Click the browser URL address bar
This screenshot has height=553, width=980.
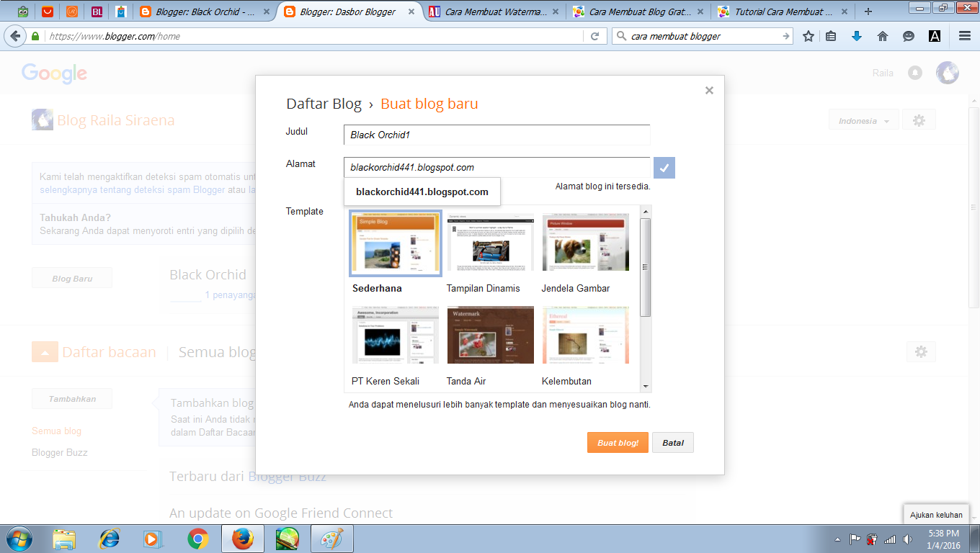click(314, 36)
